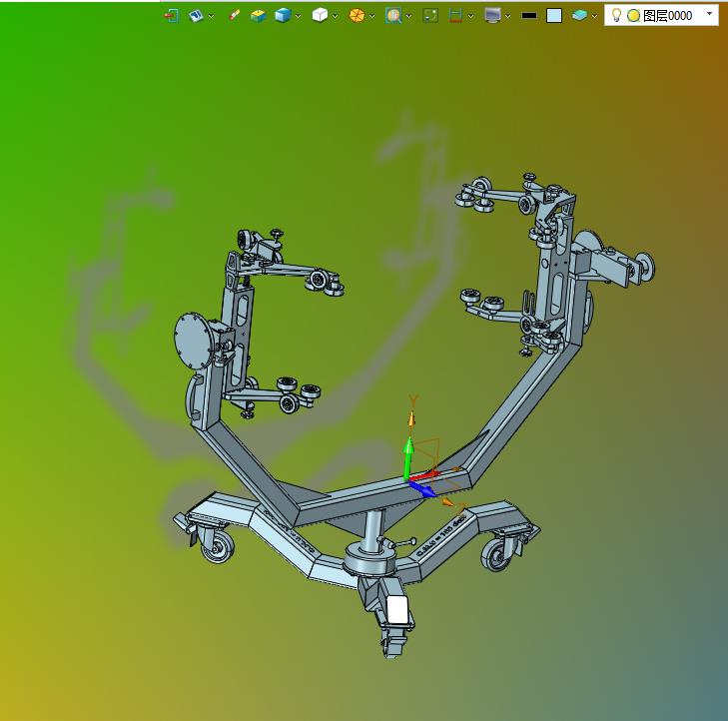Viewport: 728px width, 721px height.
Task: Open dropdown arrow beside monitor icon
Action: tap(508, 16)
